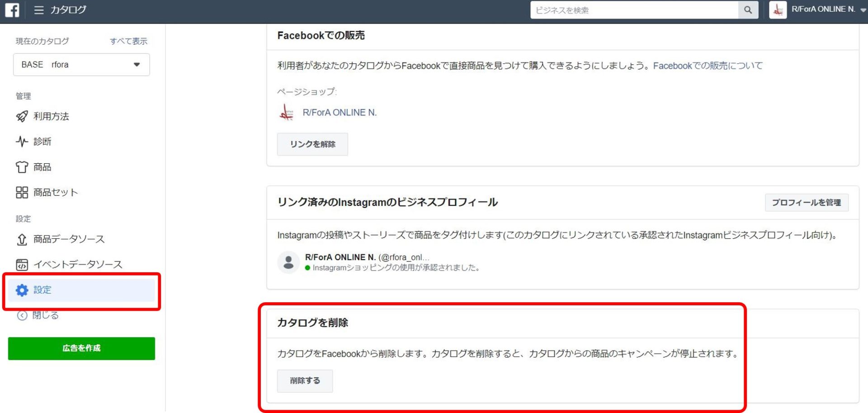Click the green 広告を作成 button
This screenshot has width=868, height=413.
tap(81, 348)
